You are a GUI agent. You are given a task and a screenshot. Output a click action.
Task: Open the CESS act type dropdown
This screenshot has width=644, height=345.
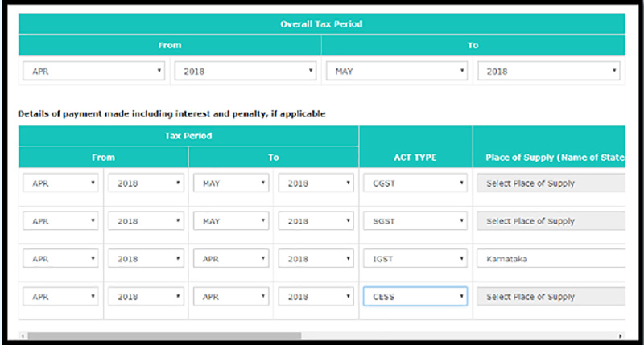coord(415,297)
